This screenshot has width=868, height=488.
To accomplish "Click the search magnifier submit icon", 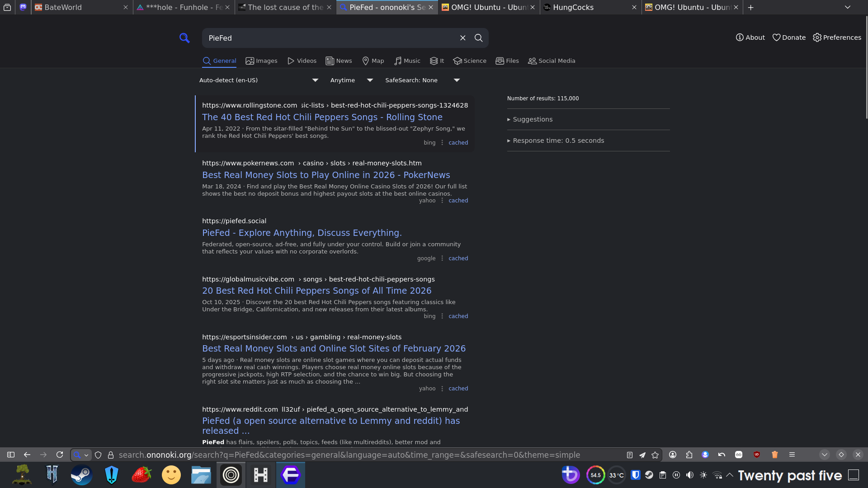I will click(x=478, y=38).
